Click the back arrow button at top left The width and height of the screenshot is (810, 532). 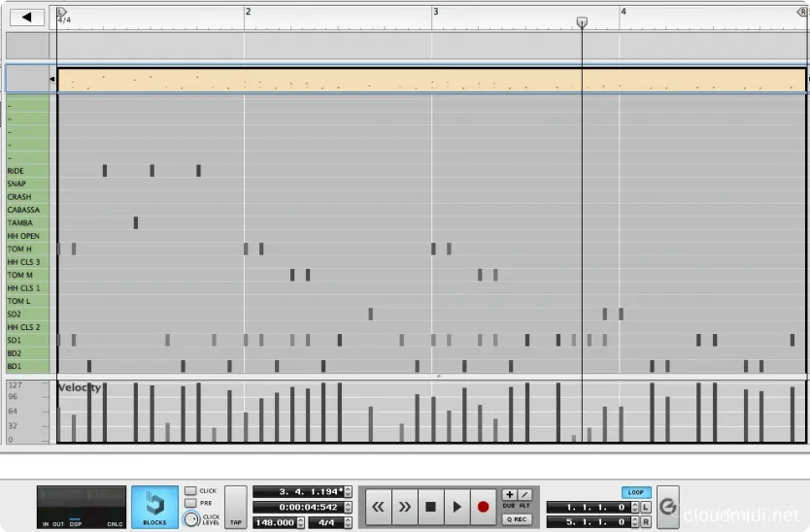point(27,17)
